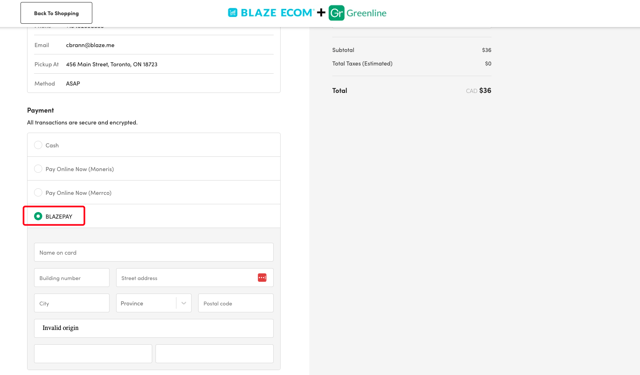Click the empty bottom-left card field
This screenshot has width=640, height=375.
point(93,354)
